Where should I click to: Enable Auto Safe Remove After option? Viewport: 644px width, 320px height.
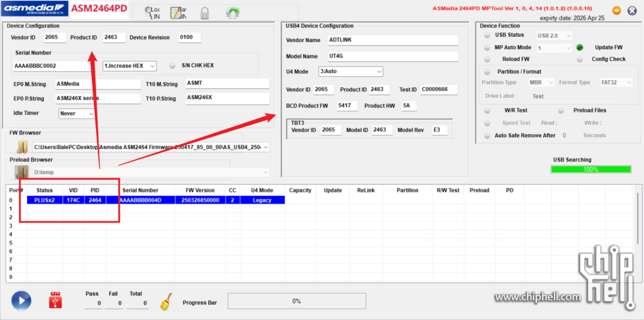(x=487, y=135)
